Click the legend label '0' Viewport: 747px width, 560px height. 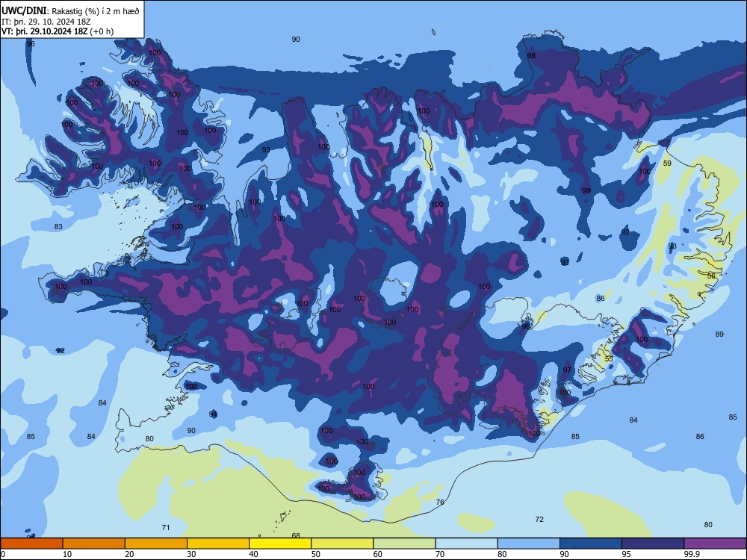[x=3, y=554]
